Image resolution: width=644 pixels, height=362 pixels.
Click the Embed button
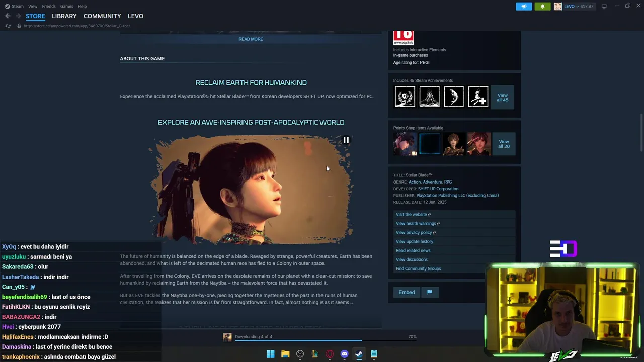407,292
